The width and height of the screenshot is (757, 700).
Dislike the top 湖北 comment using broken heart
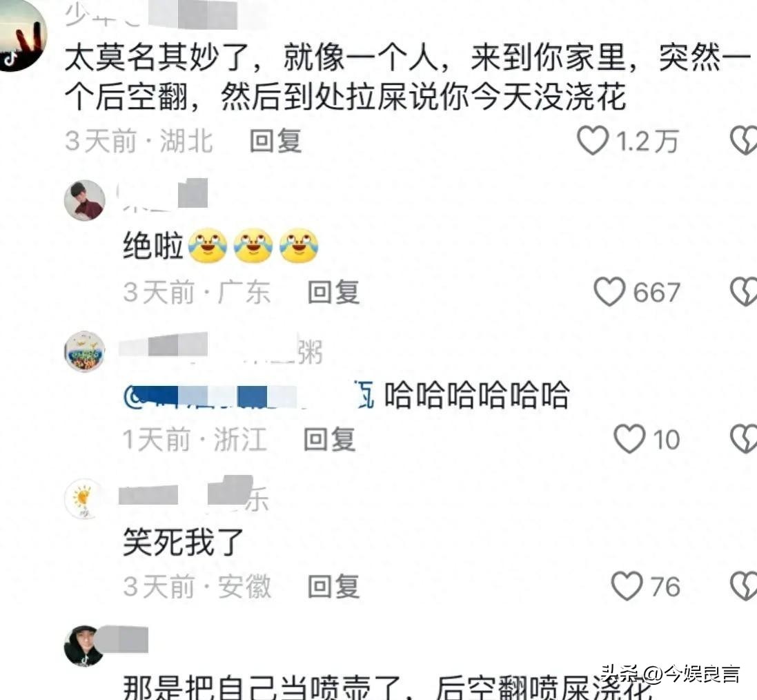pos(743,141)
